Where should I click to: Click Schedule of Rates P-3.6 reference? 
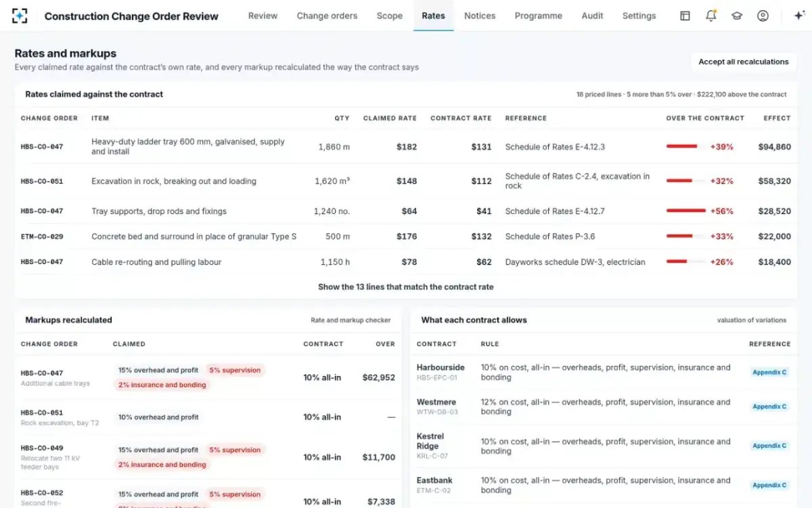[x=550, y=236]
